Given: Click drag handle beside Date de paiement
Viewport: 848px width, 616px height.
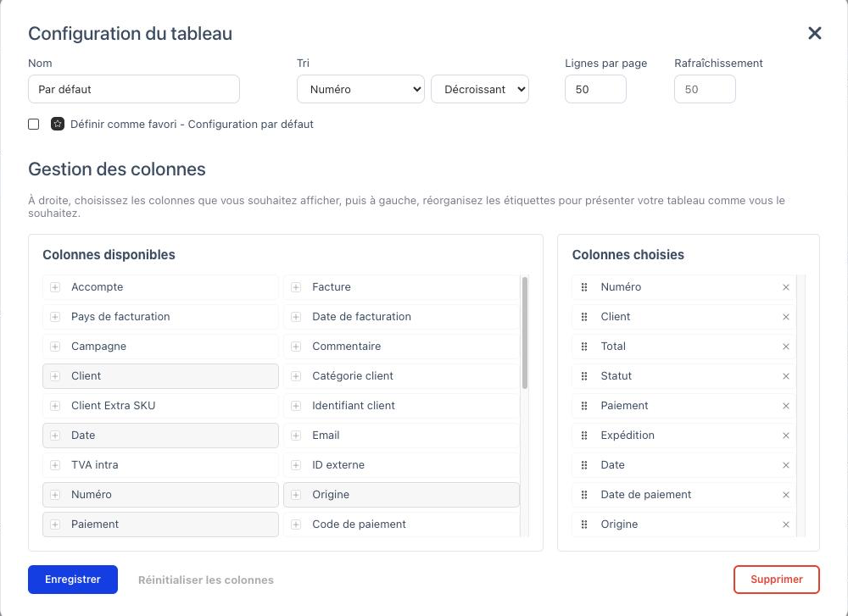Looking at the screenshot, I should pyautogui.click(x=584, y=495).
